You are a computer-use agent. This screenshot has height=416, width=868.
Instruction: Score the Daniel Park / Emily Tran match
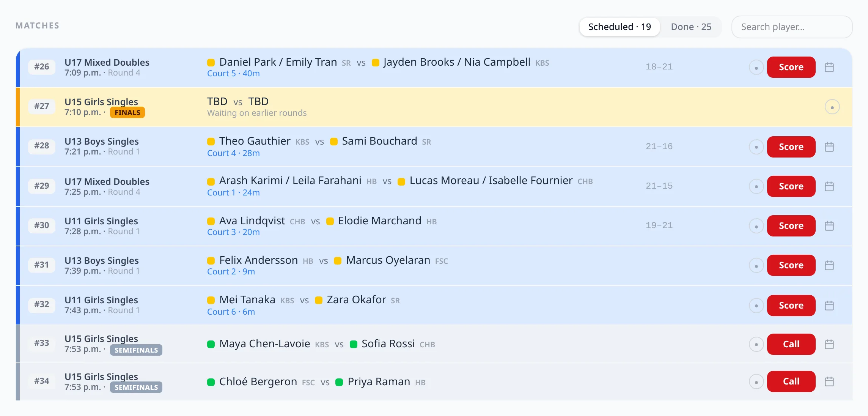(791, 67)
